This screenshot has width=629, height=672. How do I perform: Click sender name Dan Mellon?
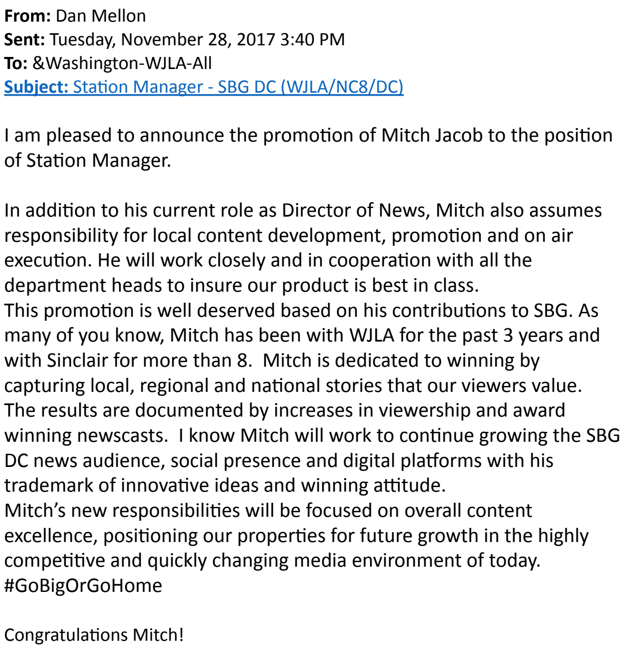pos(101,16)
